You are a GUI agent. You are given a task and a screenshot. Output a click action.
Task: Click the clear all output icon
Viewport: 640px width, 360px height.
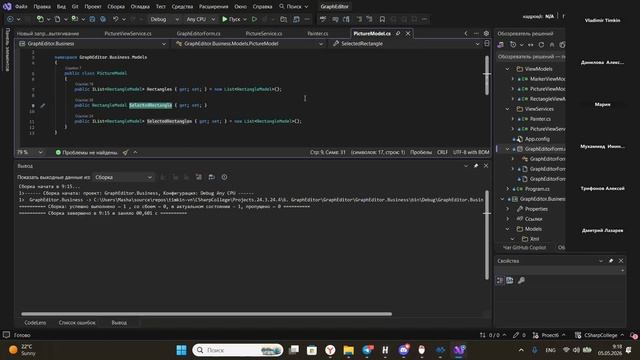click(x=199, y=177)
